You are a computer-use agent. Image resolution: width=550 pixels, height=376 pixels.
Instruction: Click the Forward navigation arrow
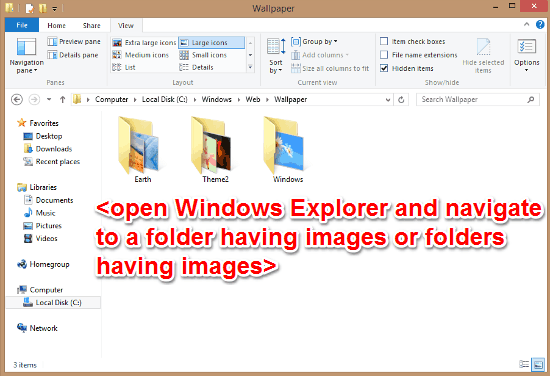click(34, 100)
